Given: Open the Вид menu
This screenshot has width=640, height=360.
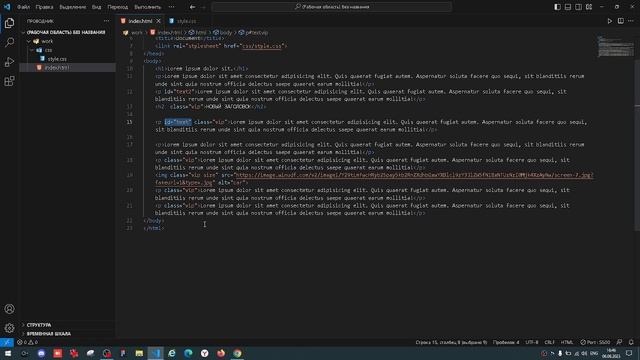Looking at the screenshot, I should pyautogui.click(x=96, y=7).
